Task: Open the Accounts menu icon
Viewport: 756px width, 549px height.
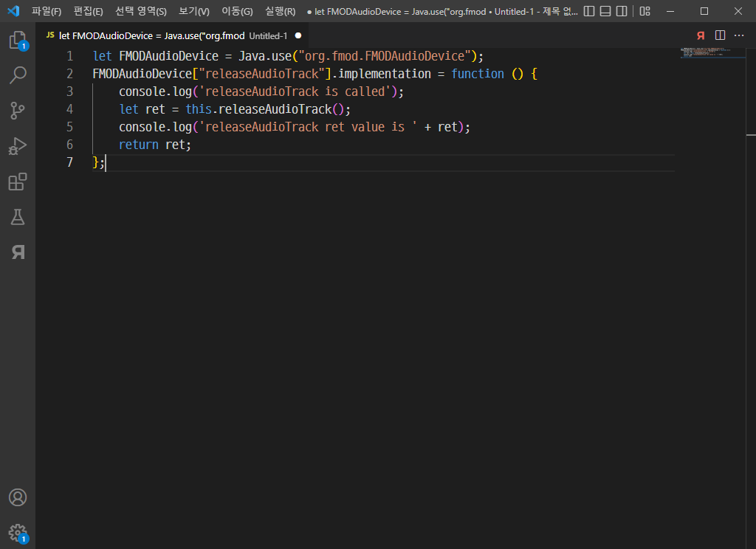Action: pos(17,497)
